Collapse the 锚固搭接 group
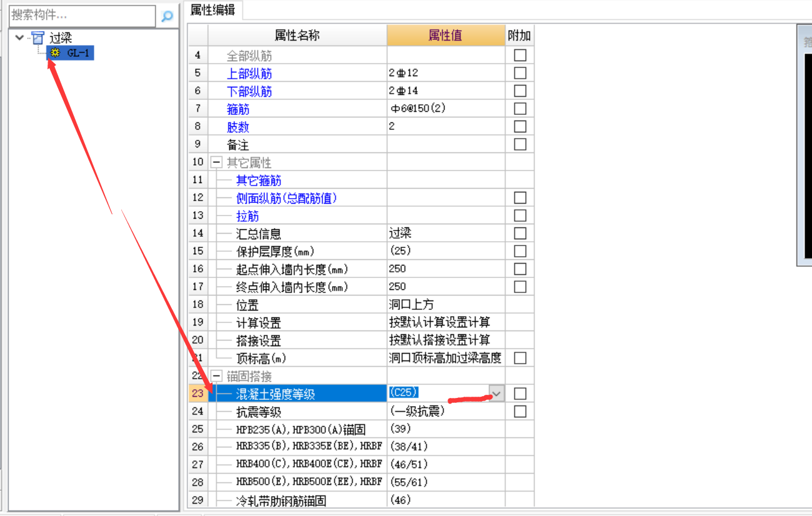Image resolution: width=812 pixels, height=516 pixels. coord(216,376)
